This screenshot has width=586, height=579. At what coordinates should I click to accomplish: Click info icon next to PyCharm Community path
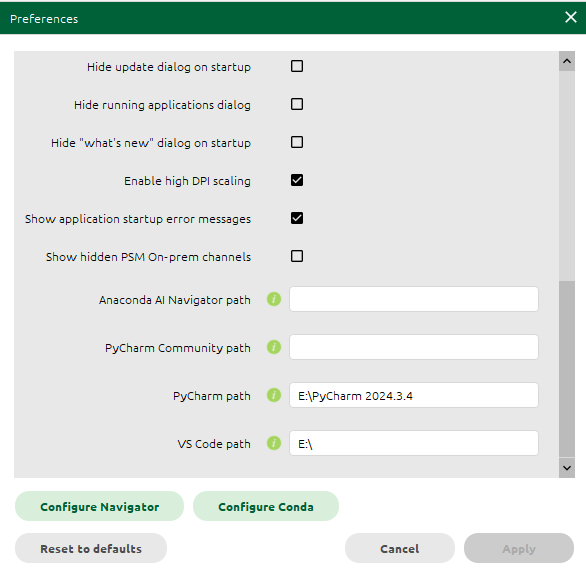(274, 347)
